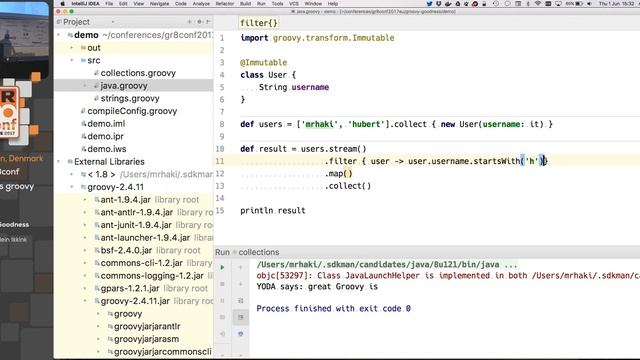
Task: Click '.collect()' on line 13
Action: tap(348, 186)
